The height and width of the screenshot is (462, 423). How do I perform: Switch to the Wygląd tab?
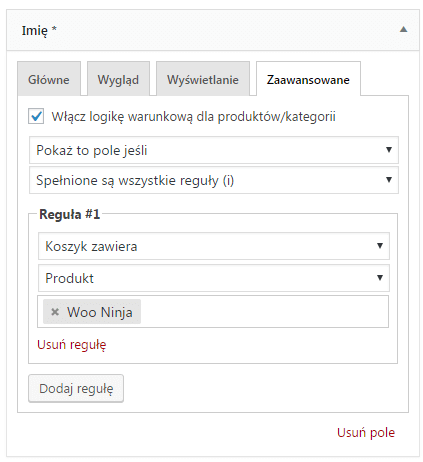pos(118,79)
